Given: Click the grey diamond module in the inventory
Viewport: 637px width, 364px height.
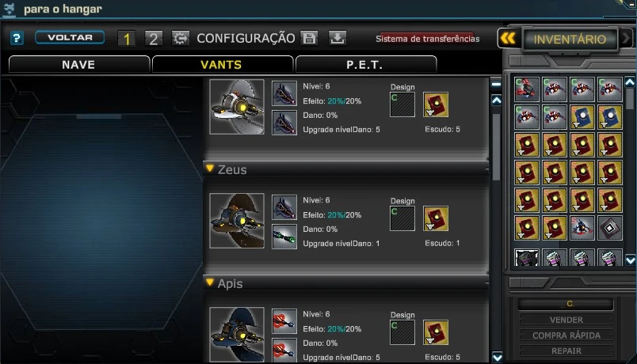Looking at the screenshot, I should [610, 228].
